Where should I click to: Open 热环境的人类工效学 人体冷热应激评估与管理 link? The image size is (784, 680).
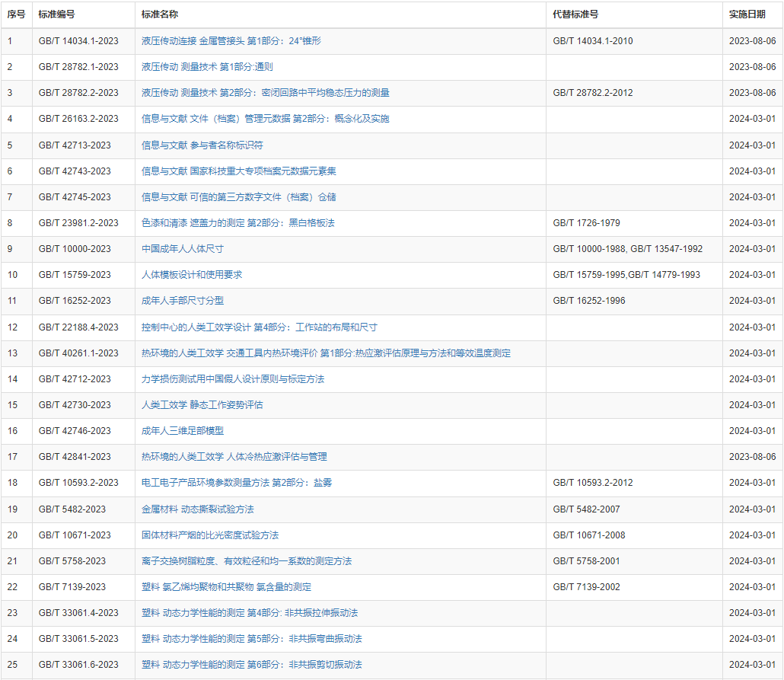coord(234,457)
